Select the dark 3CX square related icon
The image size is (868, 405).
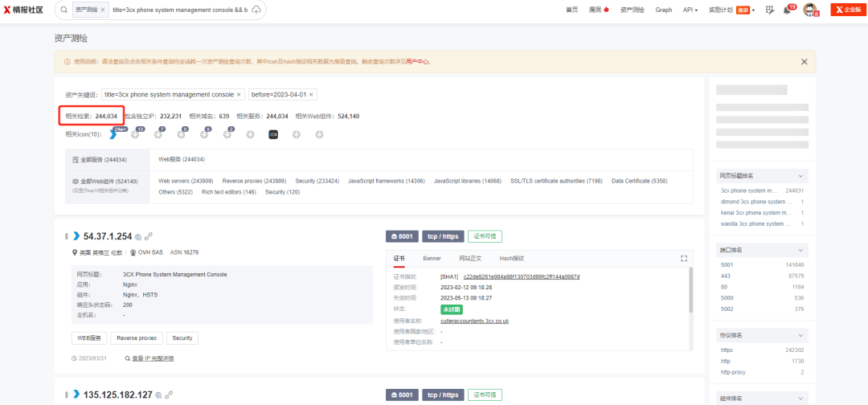coord(273,134)
